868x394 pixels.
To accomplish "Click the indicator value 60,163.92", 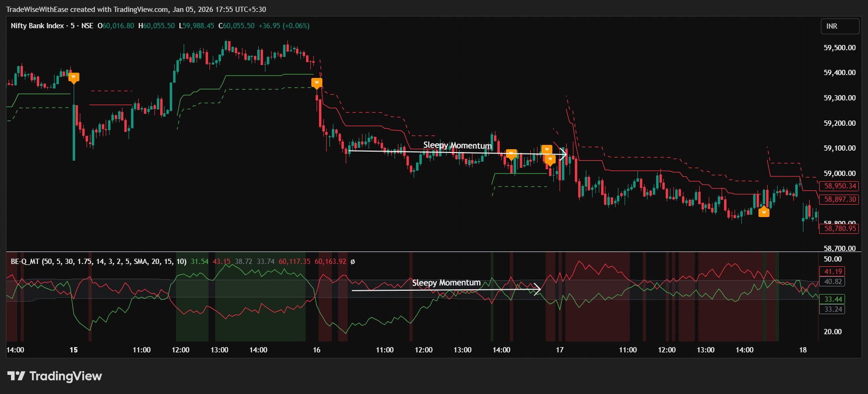I will pos(330,262).
